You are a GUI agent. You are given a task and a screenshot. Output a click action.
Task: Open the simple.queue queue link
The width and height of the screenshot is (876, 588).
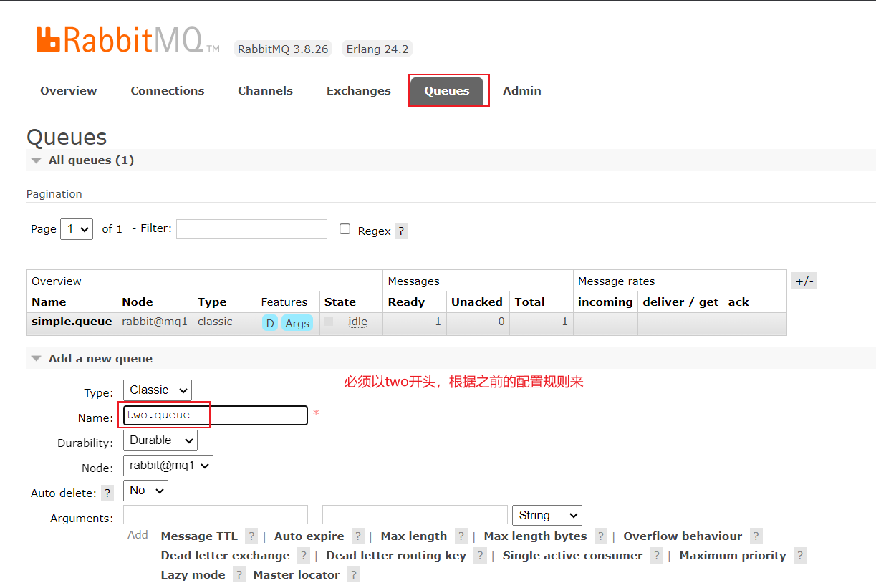point(72,322)
